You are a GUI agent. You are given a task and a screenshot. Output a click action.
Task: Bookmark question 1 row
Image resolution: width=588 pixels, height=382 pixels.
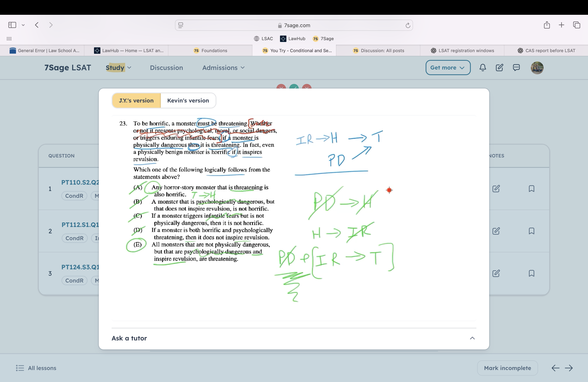pyautogui.click(x=531, y=189)
